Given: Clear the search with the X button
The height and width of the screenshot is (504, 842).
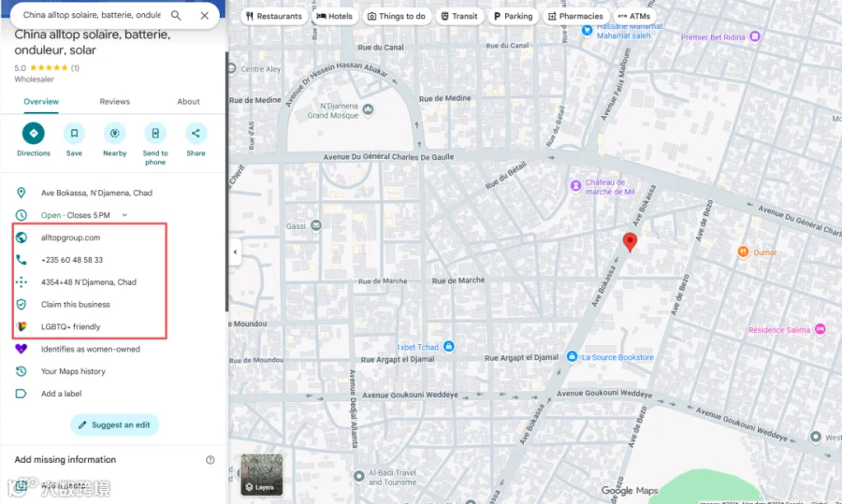Looking at the screenshot, I should tap(205, 16).
